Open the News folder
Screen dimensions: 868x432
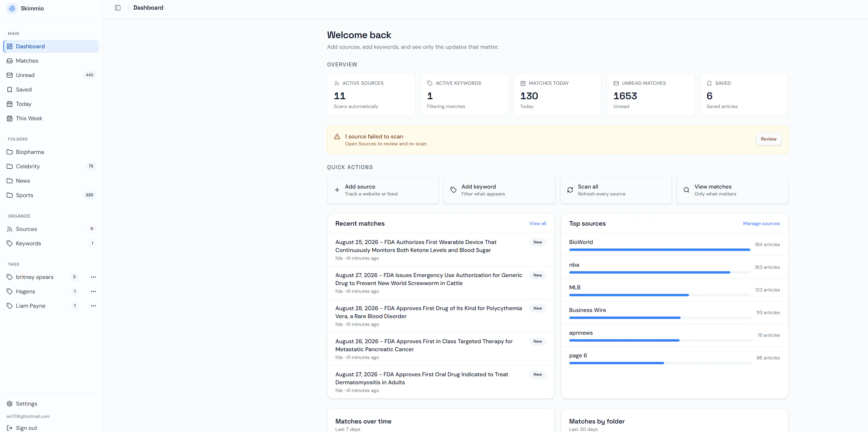click(x=51, y=181)
